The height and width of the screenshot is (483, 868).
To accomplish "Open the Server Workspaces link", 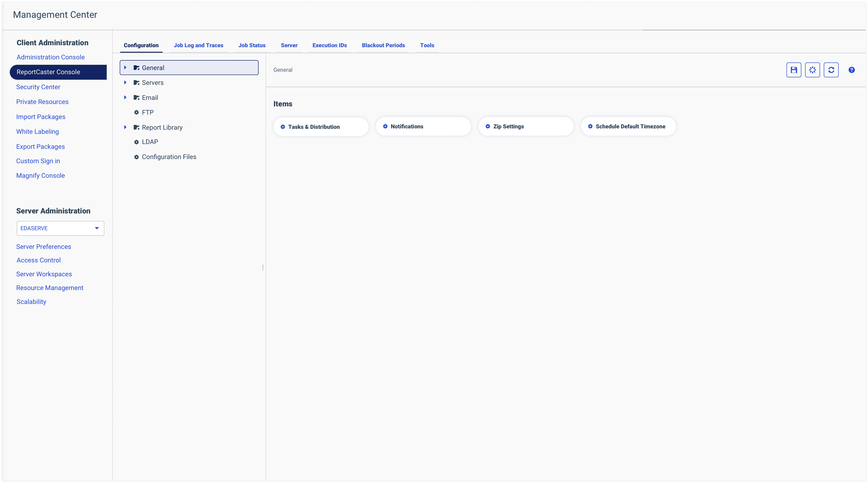I will (44, 274).
